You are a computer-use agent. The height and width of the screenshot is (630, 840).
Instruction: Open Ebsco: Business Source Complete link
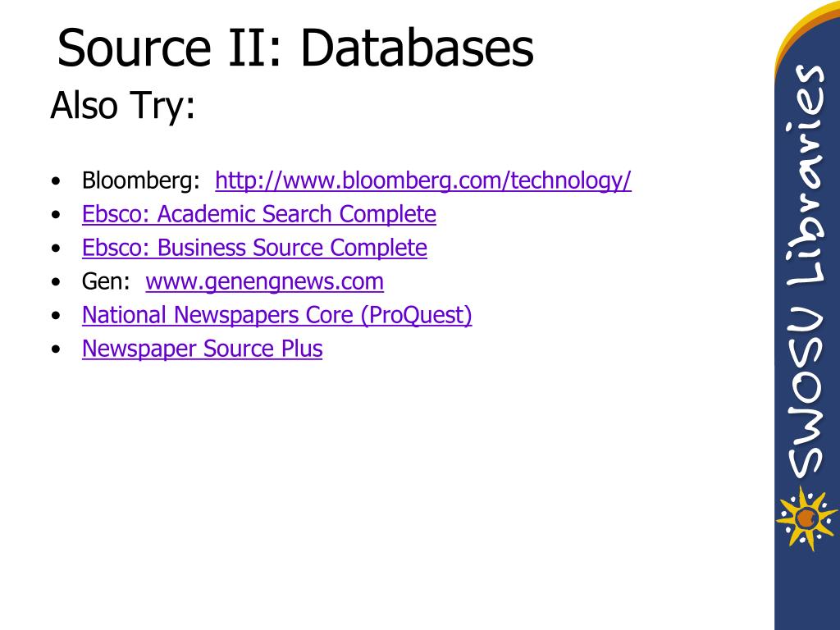pyautogui.click(x=254, y=248)
